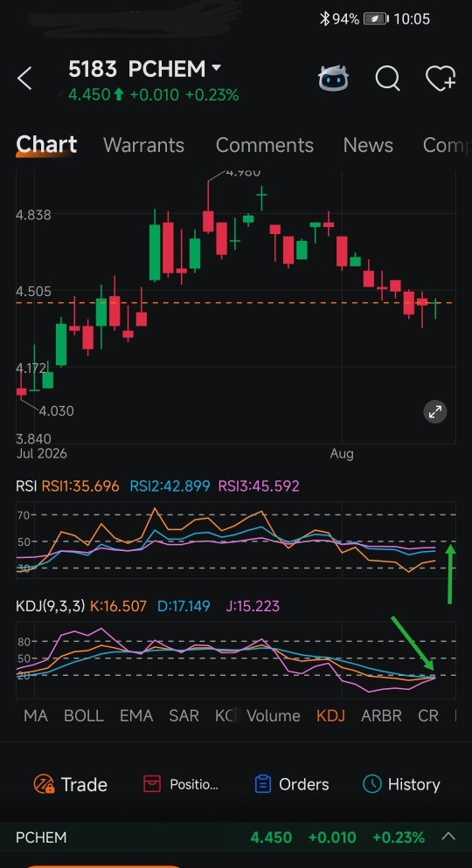The height and width of the screenshot is (868, 472).
Task: Tap the Positions wallet icon
Action: tap(152, 784)
